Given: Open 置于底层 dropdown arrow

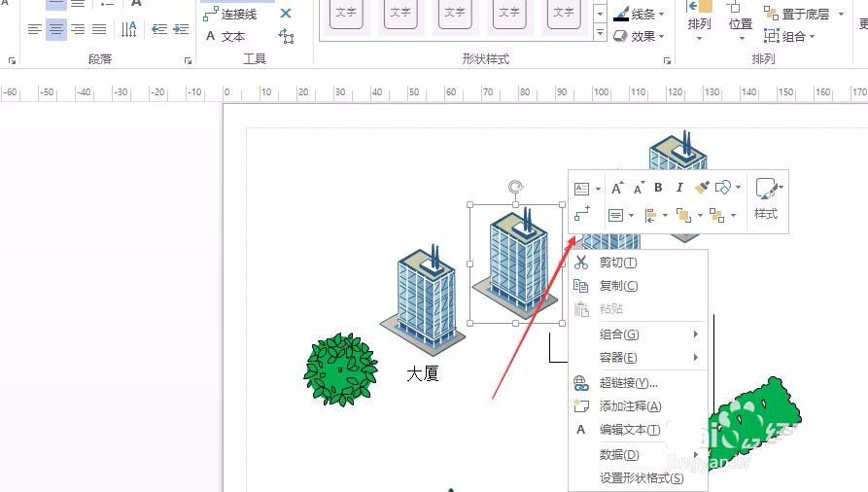Looking at the screenshot, I should (841, 14).
